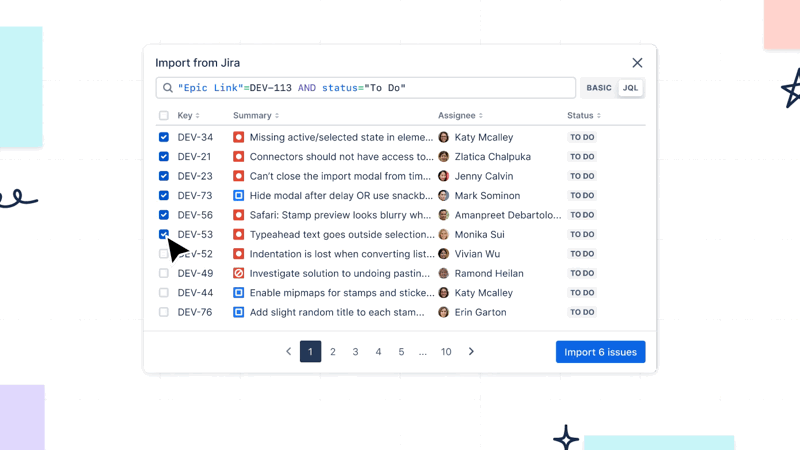Click summary 'Safari: Stamp preview looks blurry wh...'

point(340,215)
